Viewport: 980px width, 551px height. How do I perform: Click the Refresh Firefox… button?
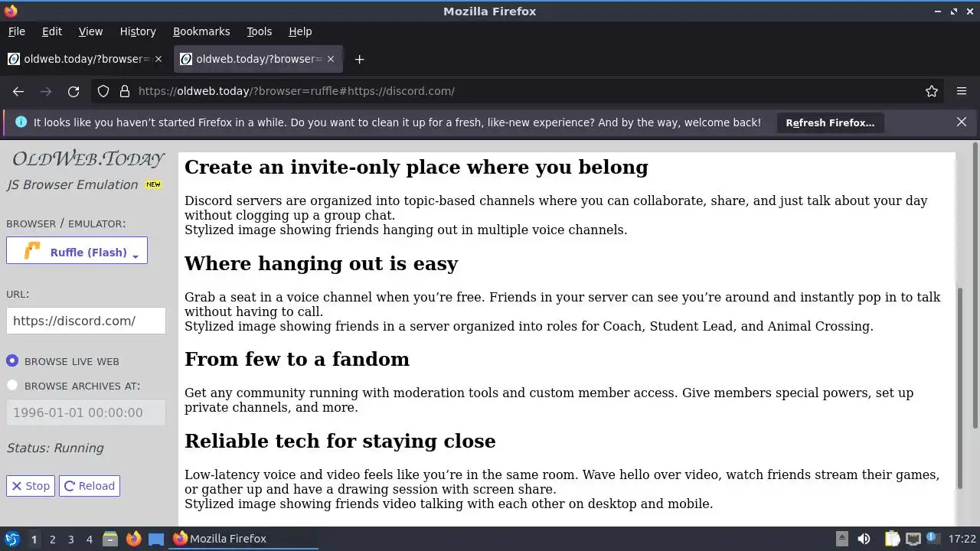830,122
